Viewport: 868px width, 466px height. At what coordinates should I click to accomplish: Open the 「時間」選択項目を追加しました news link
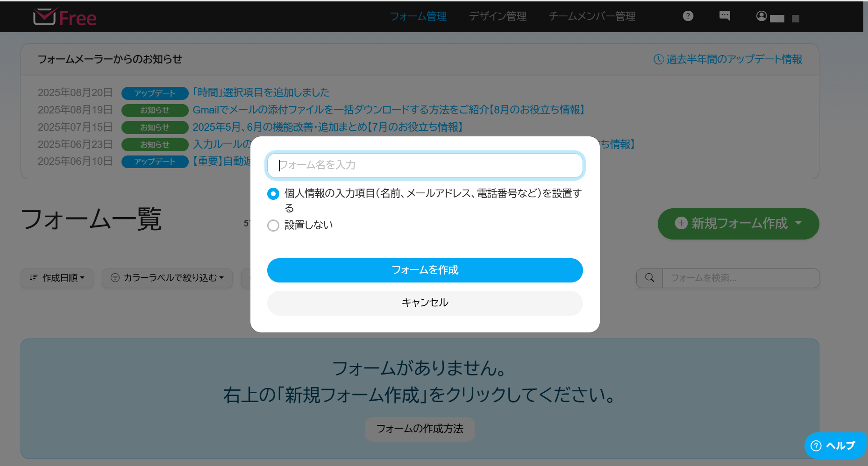[261, 92]
